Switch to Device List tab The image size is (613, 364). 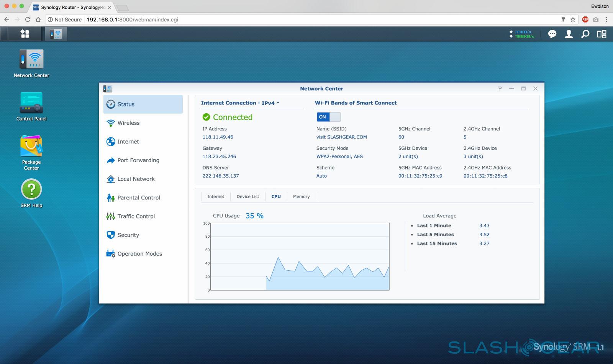247,196
